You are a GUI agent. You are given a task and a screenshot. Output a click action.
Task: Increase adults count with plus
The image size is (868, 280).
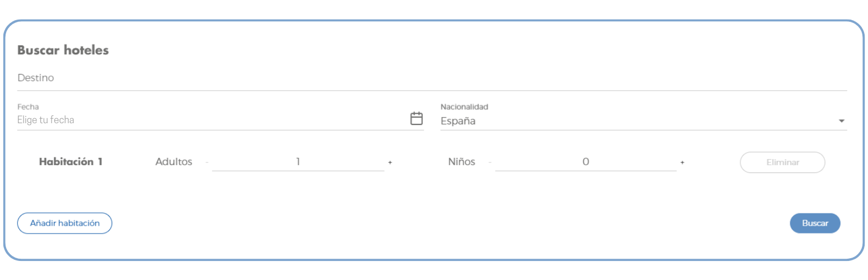click(x=390, y=162)
